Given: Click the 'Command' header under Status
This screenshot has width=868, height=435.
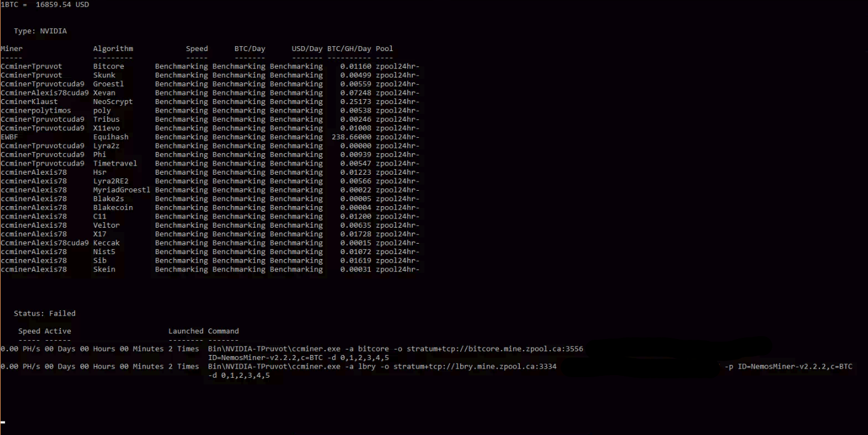Looking at the screenshot, I should (223, 331).
